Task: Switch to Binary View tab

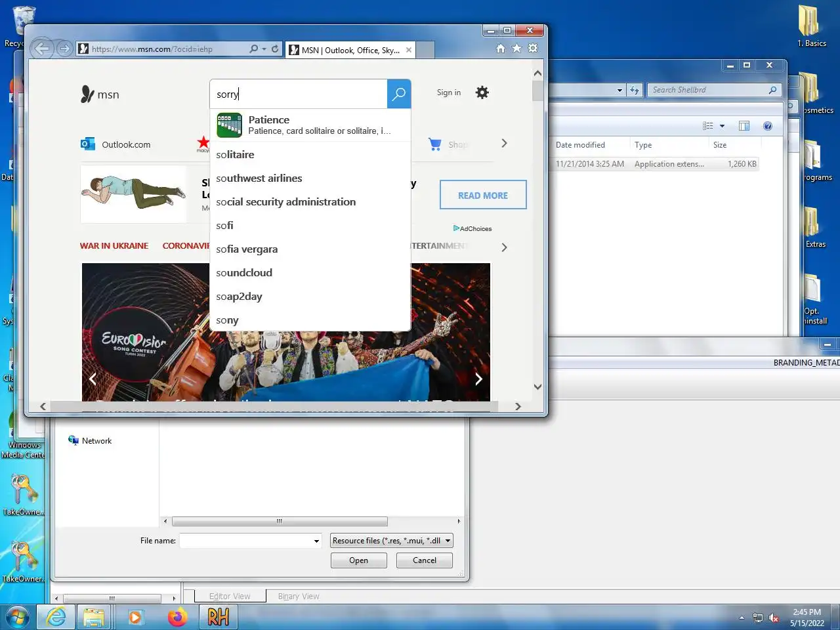Action: (x=299, y=596)
